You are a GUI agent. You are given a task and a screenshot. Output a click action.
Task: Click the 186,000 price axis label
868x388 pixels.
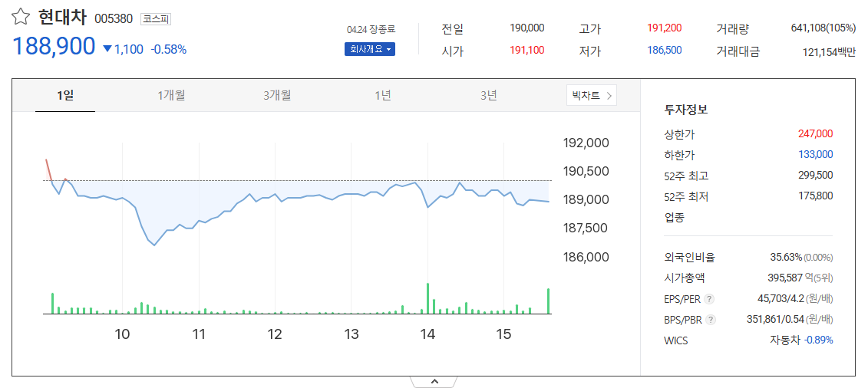coord(586,257)
